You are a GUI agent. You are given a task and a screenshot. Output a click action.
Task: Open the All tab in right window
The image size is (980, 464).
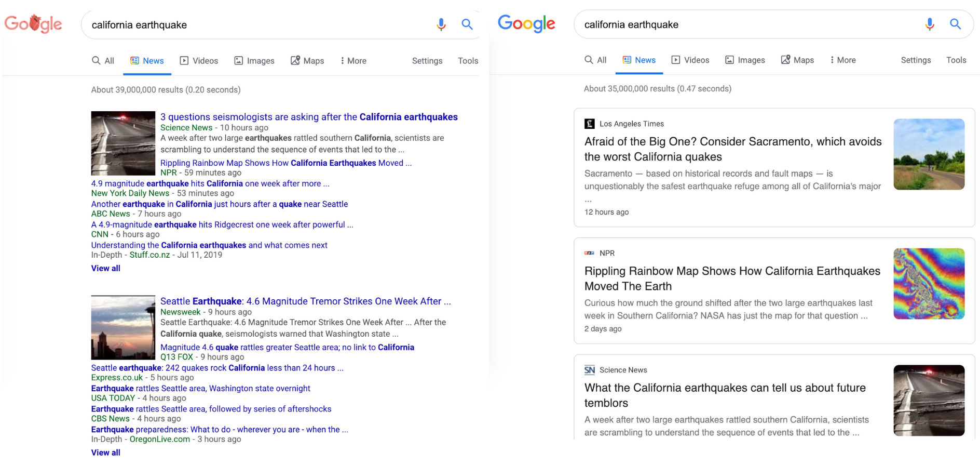595,60
